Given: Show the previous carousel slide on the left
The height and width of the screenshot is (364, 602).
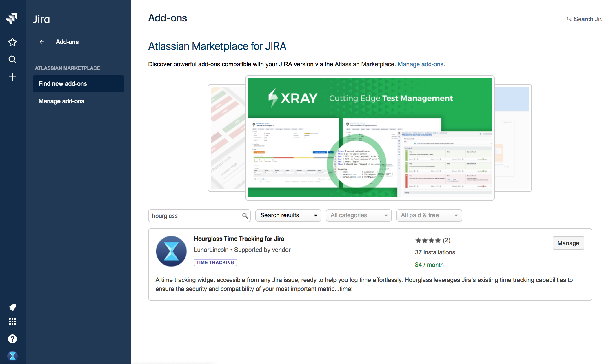Looking at the screenshot, I should 227,138.
